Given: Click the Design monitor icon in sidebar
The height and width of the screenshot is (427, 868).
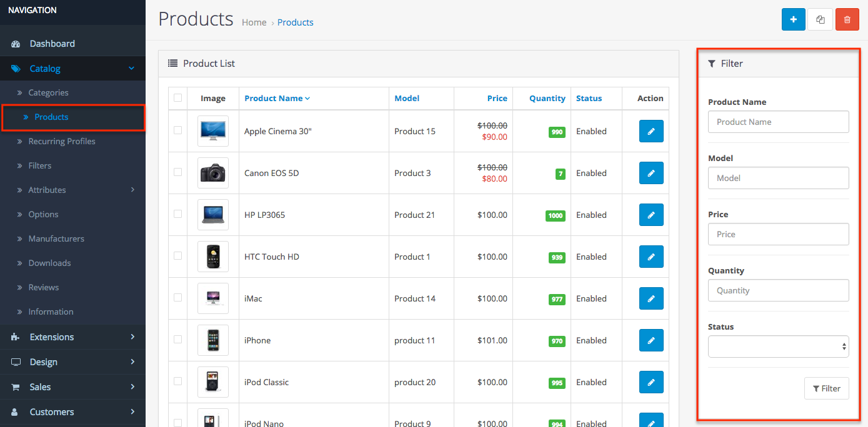Looking at the screenshot, I should pos(16,362).
